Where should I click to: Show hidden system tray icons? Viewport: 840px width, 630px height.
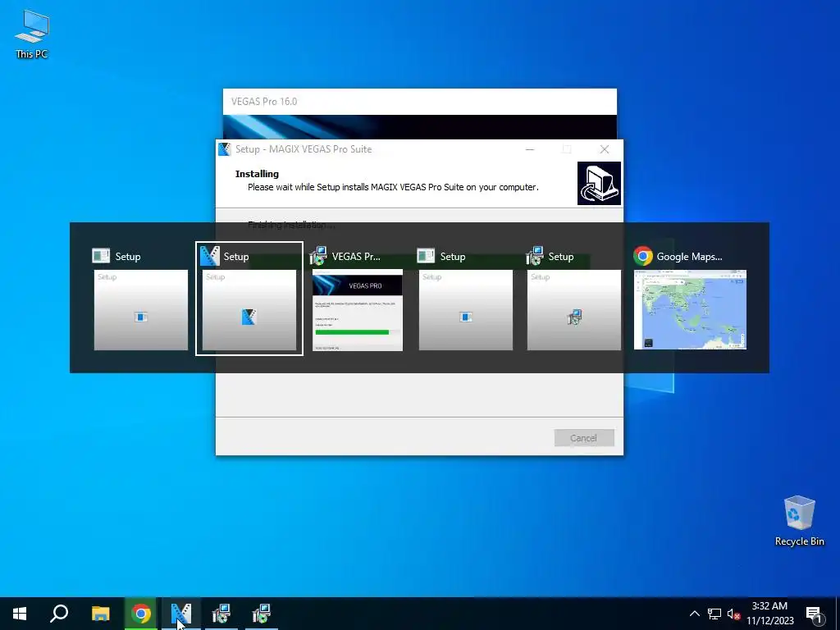coord(694,614)
